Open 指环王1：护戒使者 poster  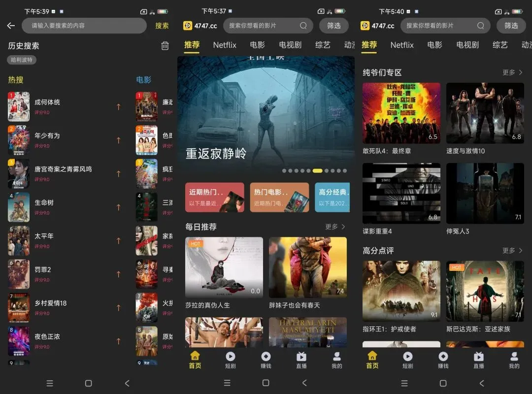pyautogui.click(x=401, y=291)
